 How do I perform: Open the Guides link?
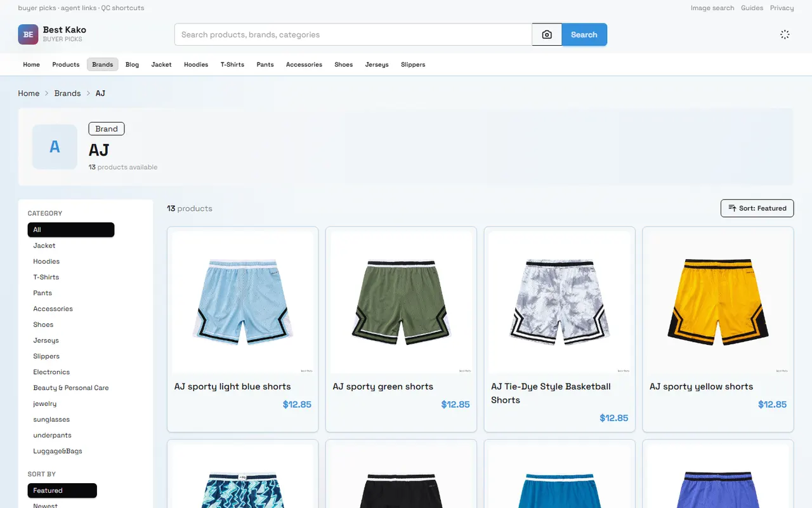coord(752,8)
